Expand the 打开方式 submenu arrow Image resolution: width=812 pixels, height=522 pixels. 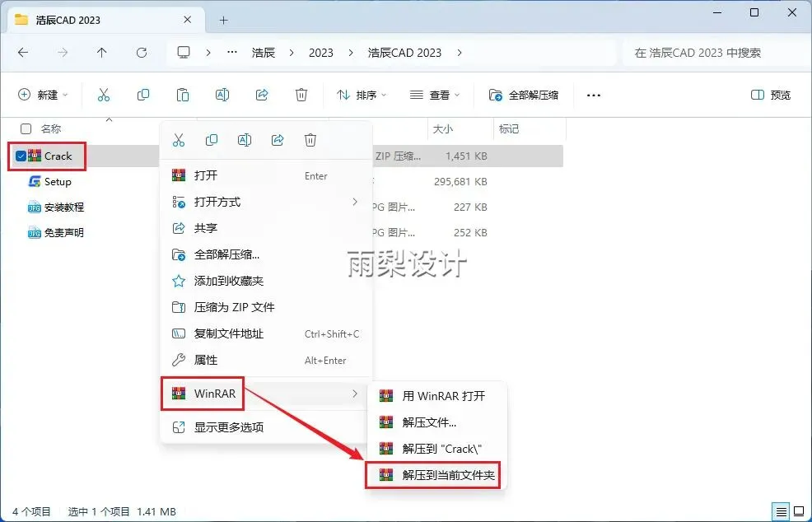355,202
